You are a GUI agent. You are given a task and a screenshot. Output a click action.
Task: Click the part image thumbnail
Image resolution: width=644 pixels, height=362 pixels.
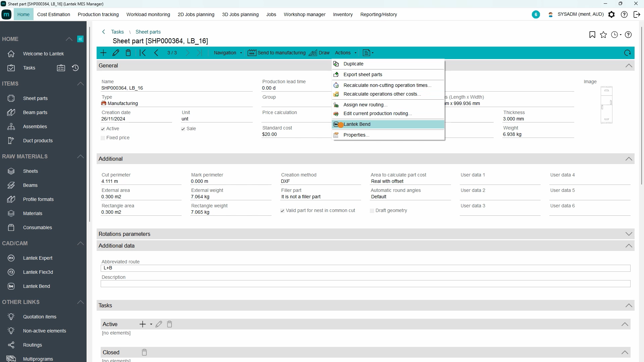(x=606, y=105)
